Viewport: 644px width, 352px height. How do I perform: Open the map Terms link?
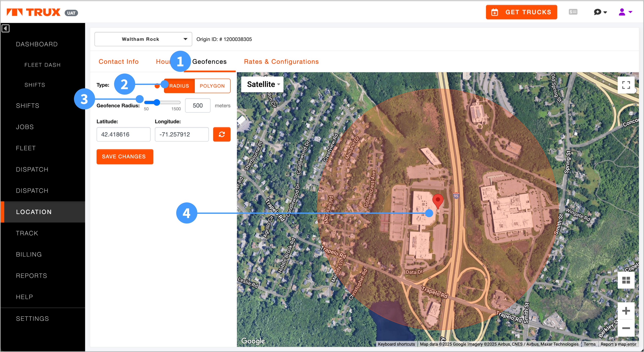(x=589, y=344)
